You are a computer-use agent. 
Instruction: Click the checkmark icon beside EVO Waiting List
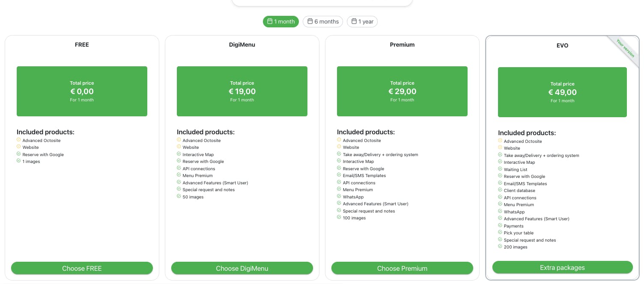tap(500, 169)
